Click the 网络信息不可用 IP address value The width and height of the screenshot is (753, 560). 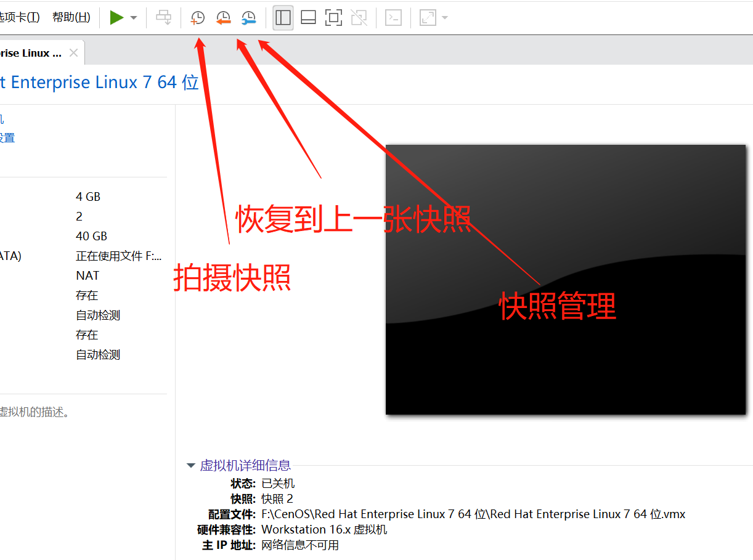coord(300,545)
